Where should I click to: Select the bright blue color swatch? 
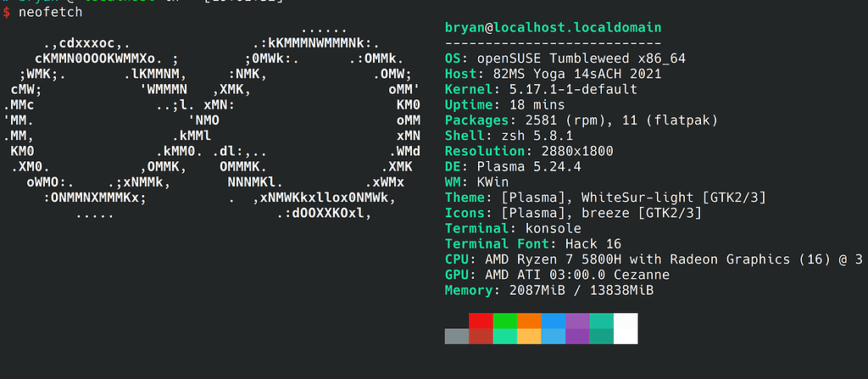(x=553, y=320)
